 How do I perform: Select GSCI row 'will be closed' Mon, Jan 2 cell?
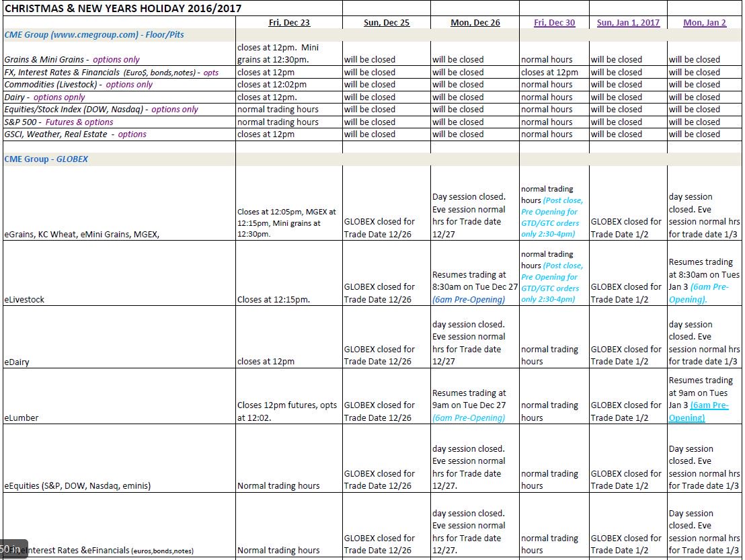[x=705, y=134]
